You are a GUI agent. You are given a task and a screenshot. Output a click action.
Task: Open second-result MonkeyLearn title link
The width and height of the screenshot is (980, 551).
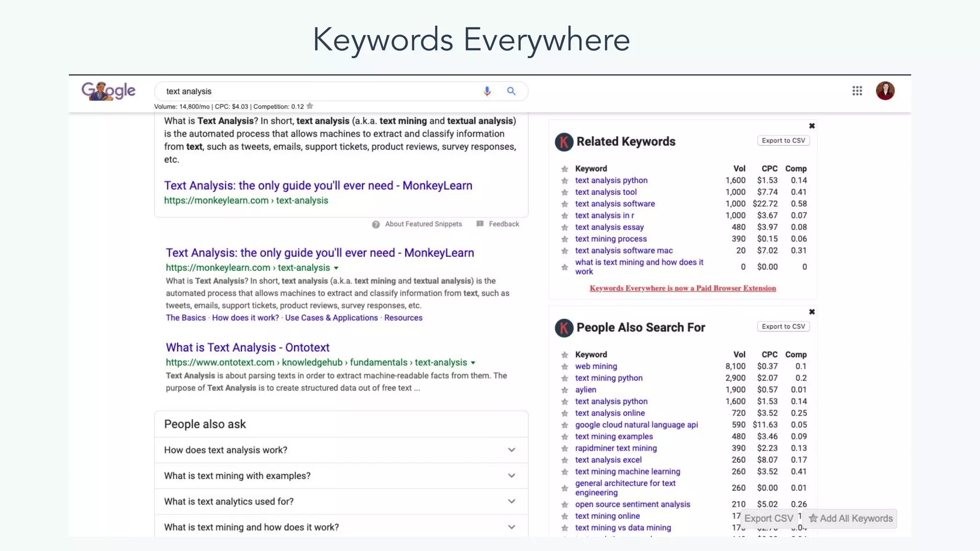click(x=320, y=253)
